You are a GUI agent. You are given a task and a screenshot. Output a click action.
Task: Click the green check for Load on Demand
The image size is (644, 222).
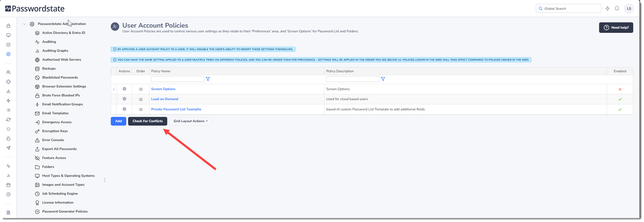coord(620,99)
